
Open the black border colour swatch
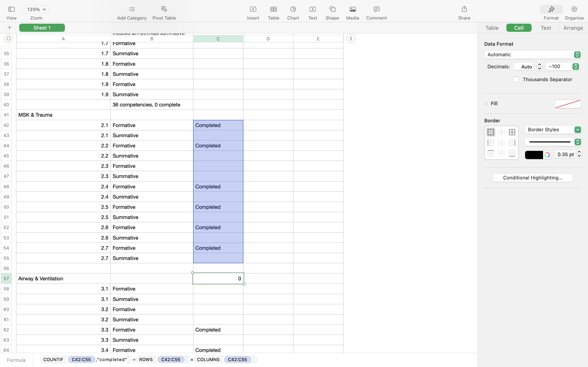tap(534, 155)
